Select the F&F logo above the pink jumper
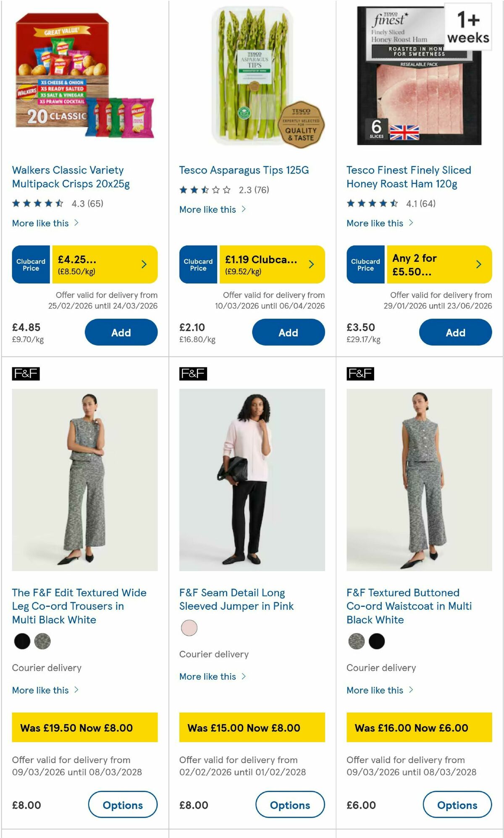Screen dimensions: 504x838 click(192, 373)
